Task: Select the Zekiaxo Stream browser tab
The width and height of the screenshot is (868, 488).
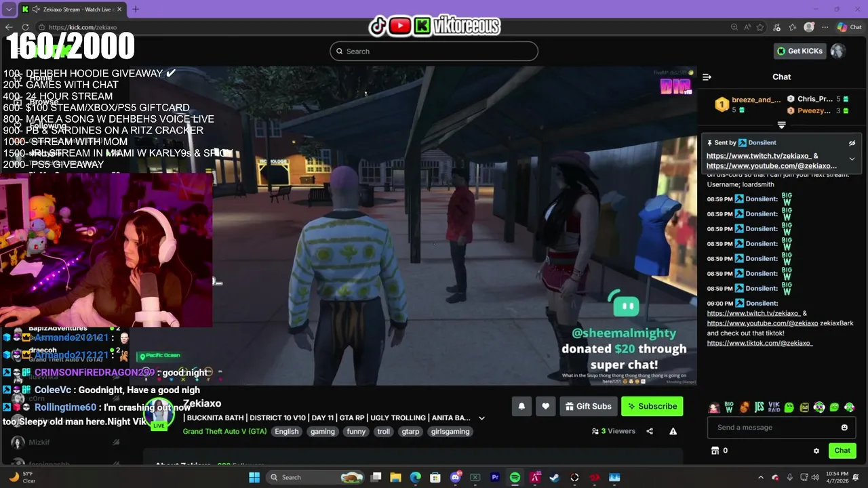Action: [x=73, y=9]
